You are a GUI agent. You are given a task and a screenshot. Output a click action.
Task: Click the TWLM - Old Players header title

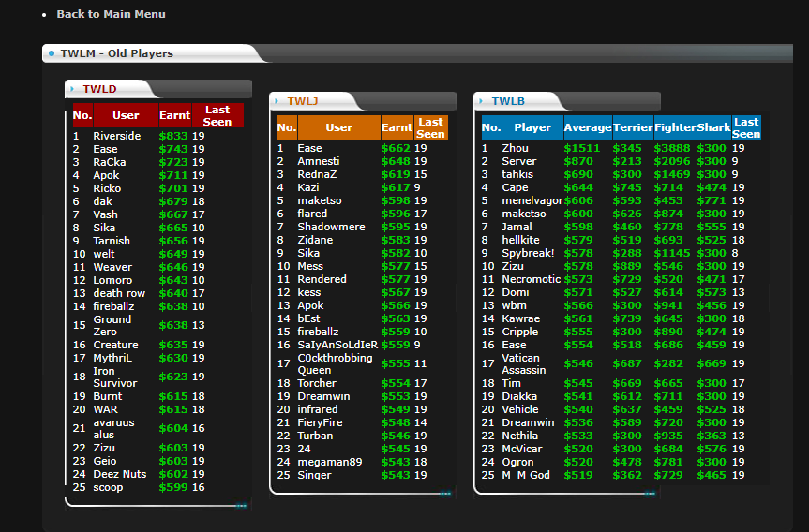coord(116,53)
